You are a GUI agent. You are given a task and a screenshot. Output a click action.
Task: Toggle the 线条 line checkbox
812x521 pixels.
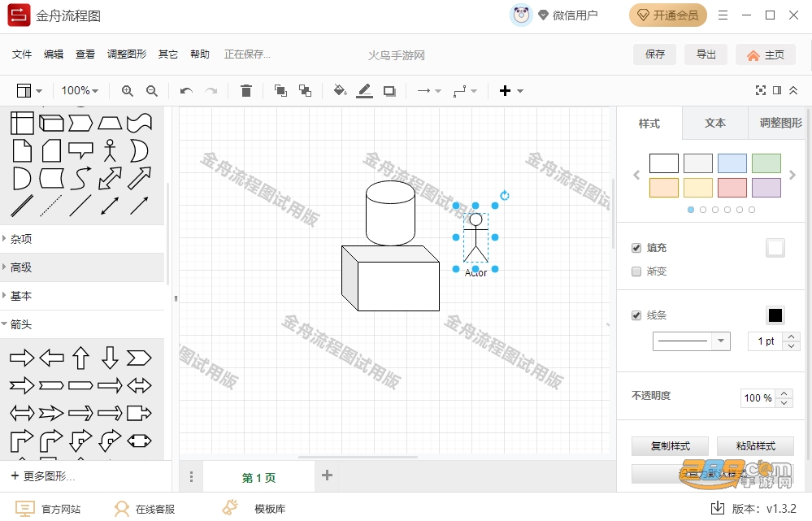tap(636, 315)
